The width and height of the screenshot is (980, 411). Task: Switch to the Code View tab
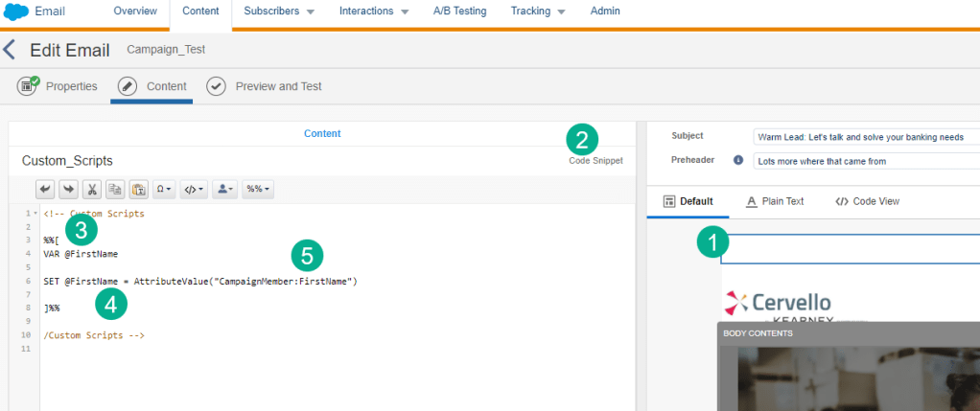[x=867, y=201]
